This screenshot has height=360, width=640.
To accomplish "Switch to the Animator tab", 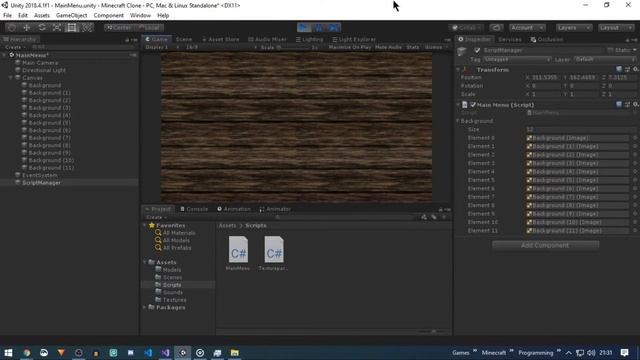I will (275, 209).
